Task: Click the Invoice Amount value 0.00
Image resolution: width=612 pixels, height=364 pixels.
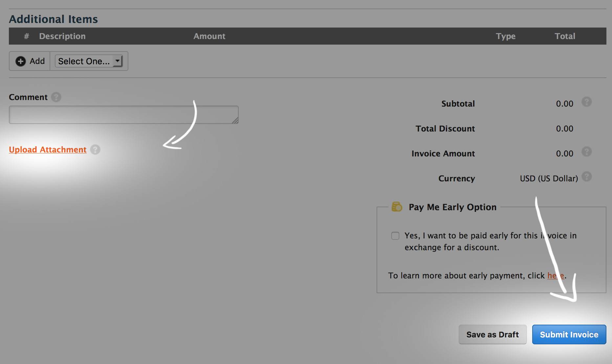Action: 564,154
